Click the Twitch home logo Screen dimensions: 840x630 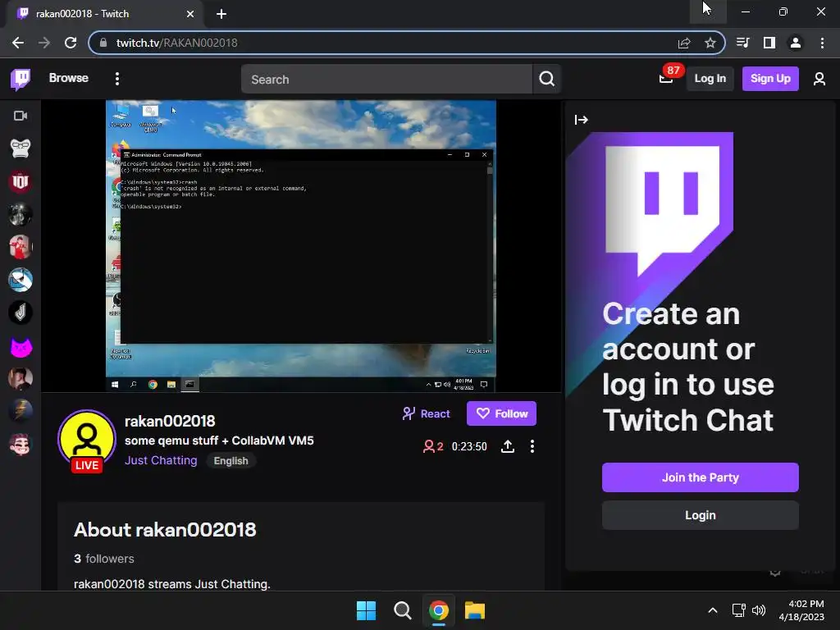pyautogui.click(x=21, y=80)
